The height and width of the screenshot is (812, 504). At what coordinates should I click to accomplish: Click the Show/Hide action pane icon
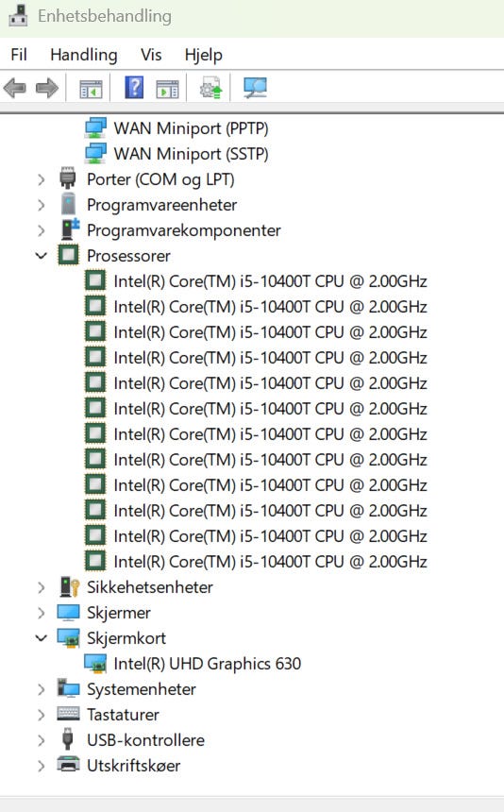coord(167,89)
